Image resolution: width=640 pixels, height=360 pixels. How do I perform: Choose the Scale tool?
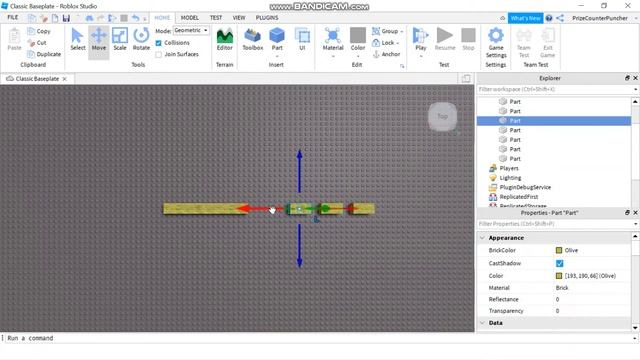point(120,40)
